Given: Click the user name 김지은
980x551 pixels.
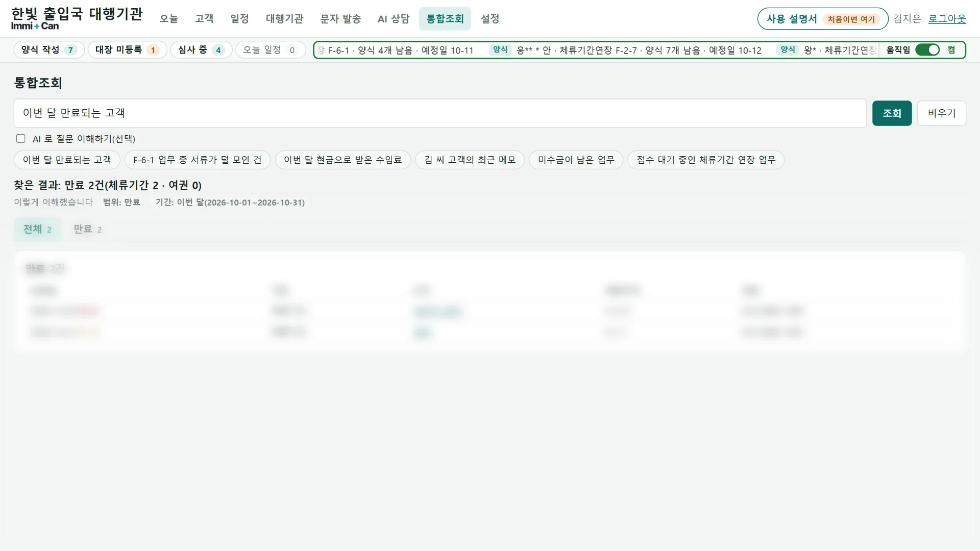Looking at the screenshot, I should pos(907,19).
